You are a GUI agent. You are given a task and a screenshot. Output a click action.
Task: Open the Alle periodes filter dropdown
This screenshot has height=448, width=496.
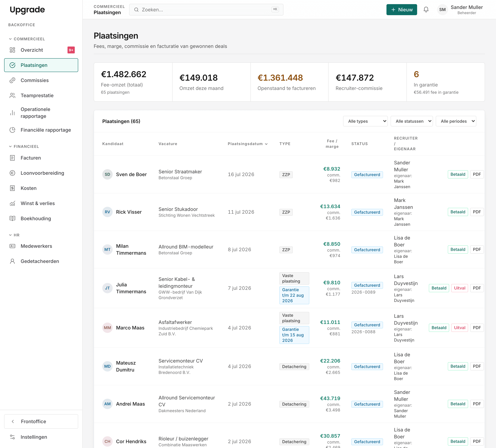coord(456,121)
